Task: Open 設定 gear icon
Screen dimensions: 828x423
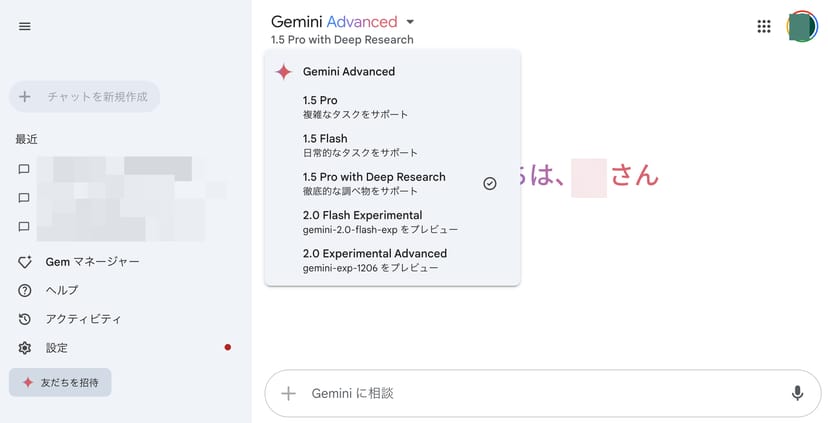Action: click(x=25, y=348)
